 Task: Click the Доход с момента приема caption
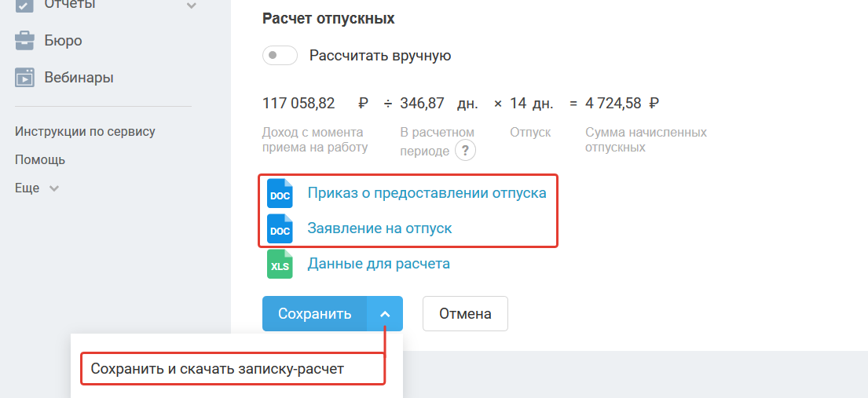click(x=315, y=140)
